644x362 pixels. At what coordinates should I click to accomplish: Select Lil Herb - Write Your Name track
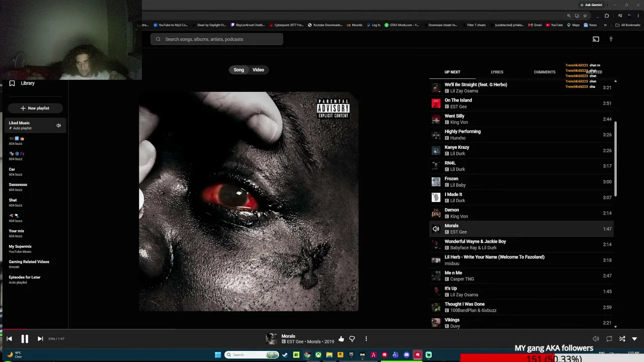pos(522,260)
